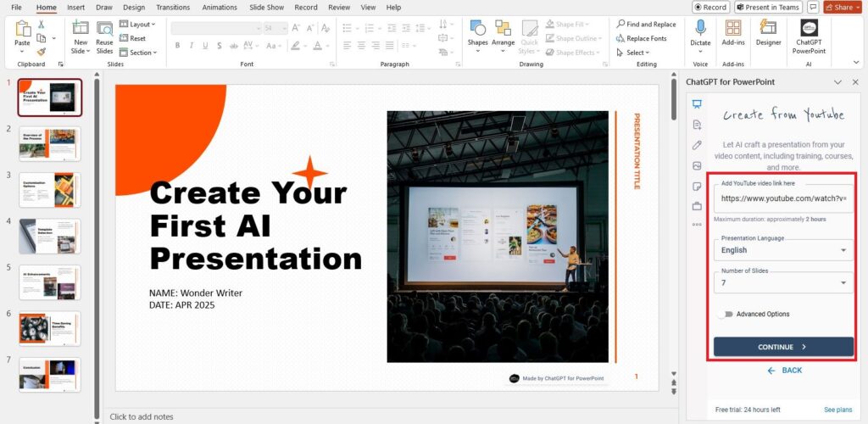Click the New Slide icon
The height and width of the screenshot is (424, 868).
pos(81,28)
